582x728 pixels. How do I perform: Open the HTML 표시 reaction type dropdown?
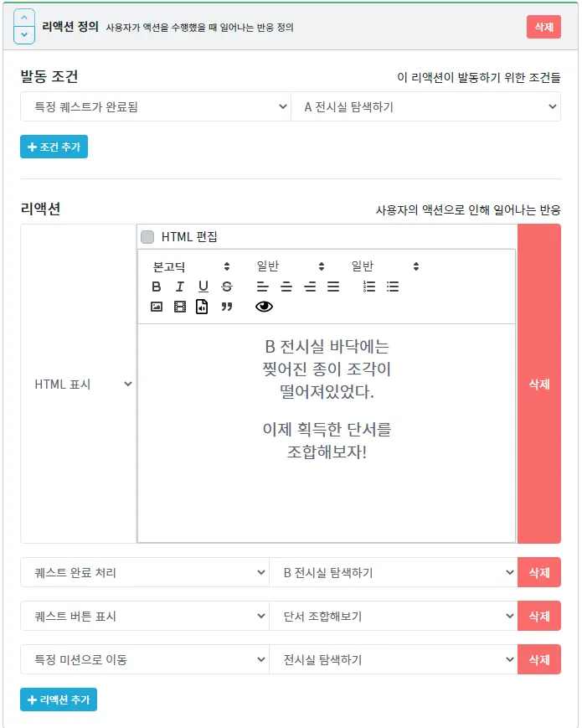pos(80,384)
